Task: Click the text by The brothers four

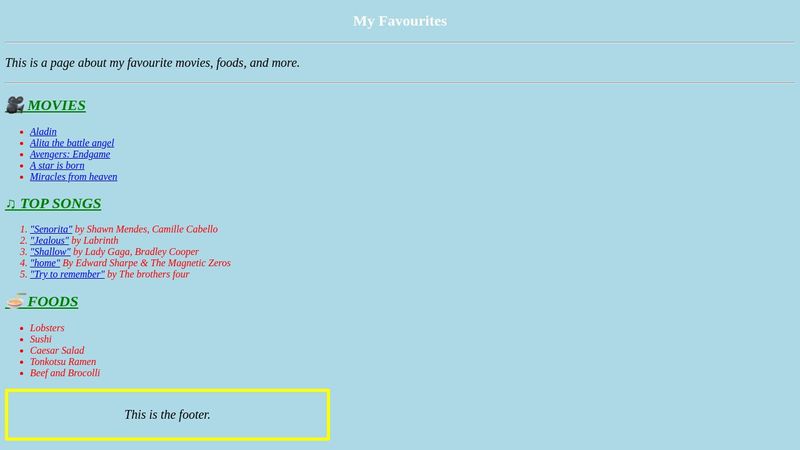Action: point(148,274)
